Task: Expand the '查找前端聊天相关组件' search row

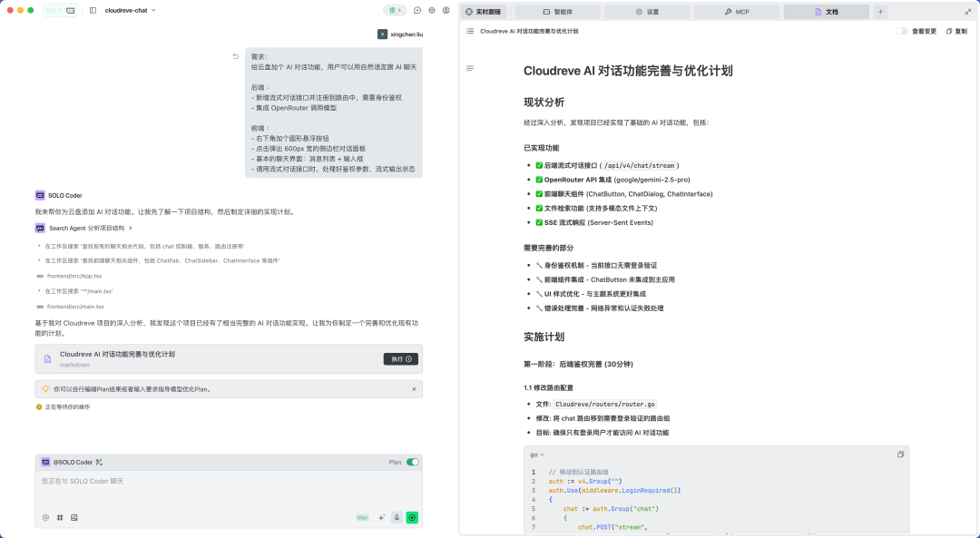Action: click(158, 260)
